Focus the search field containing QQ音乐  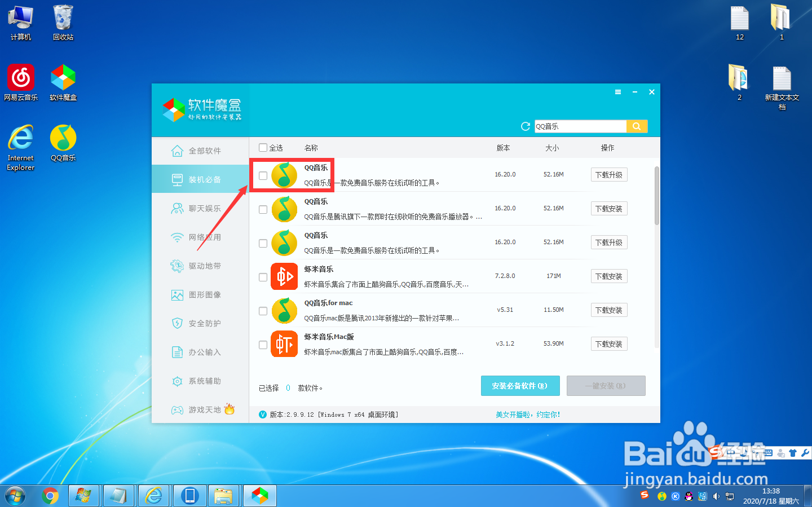[x=580, y=126]
